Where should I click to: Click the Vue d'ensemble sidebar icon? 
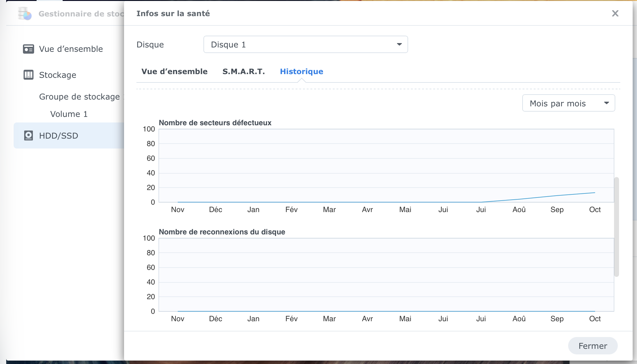[29, 49]
